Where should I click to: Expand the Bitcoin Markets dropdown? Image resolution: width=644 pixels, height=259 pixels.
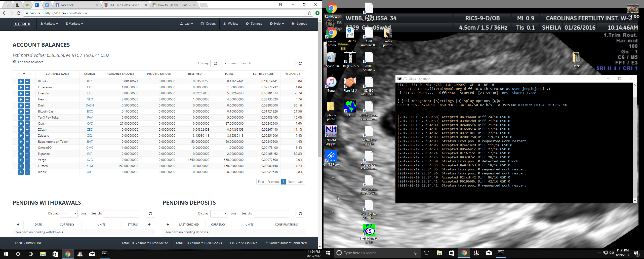[x=49, y=24]
